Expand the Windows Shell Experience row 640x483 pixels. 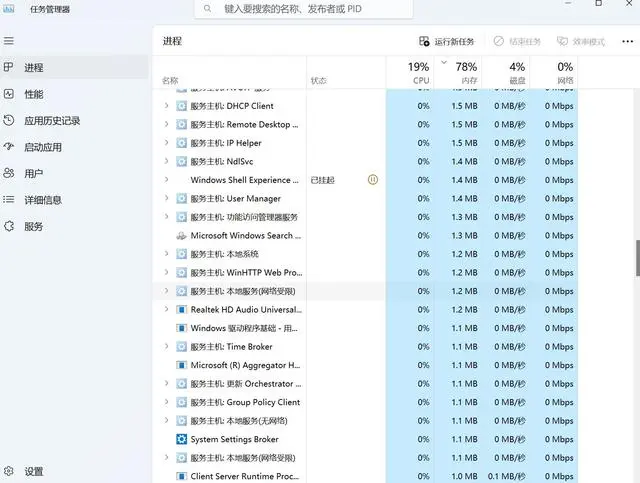coord(166,180)
